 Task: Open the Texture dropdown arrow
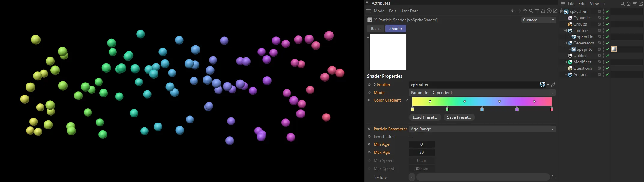(412, 177)
